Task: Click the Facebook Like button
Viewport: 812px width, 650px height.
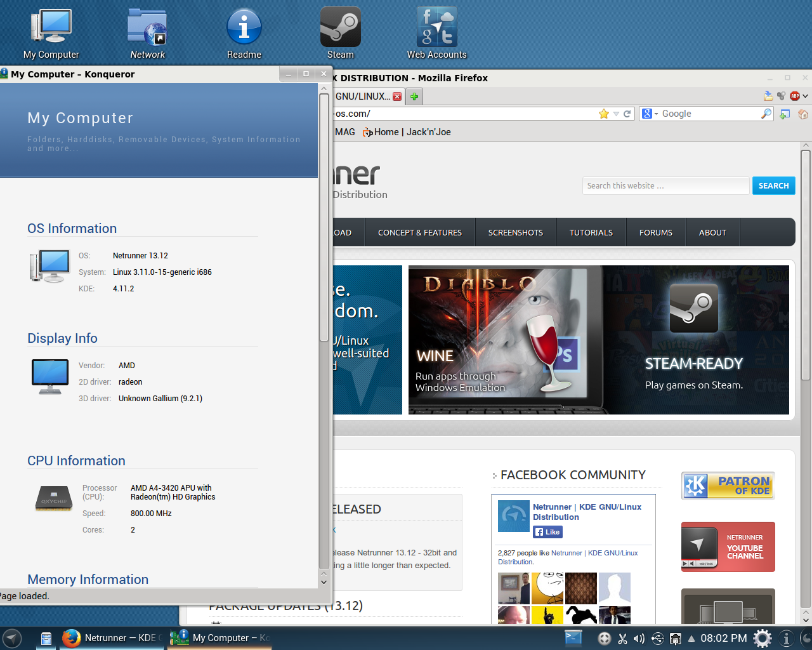Action: coord(548,532)
